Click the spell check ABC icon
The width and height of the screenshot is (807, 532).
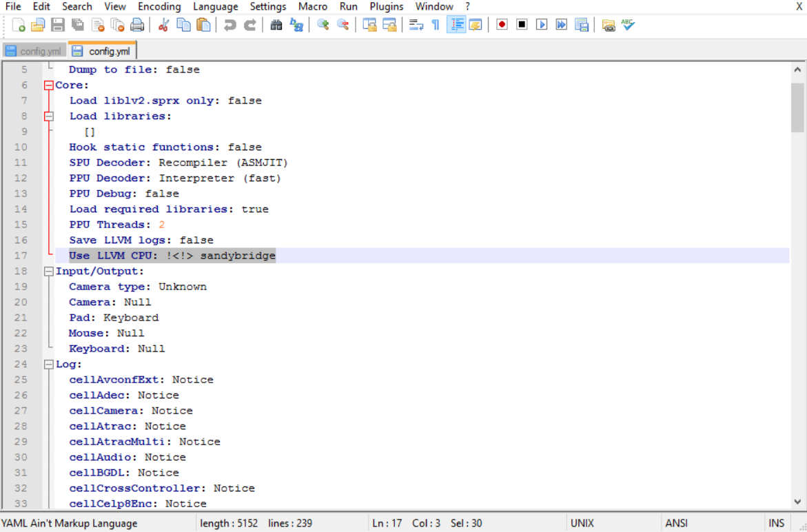628,25
